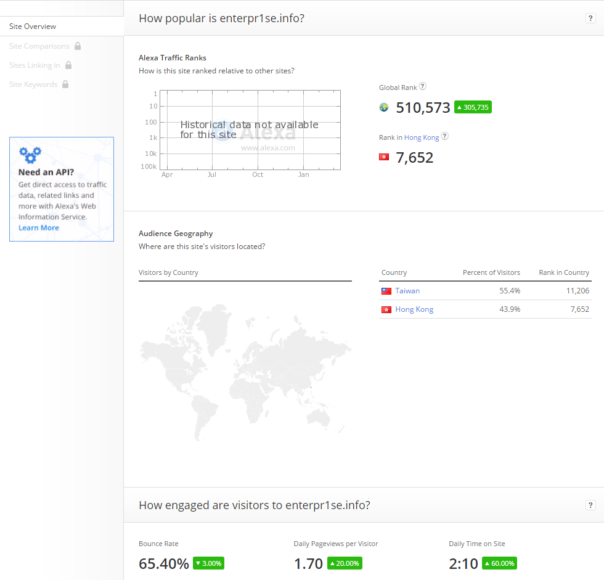This screenshot has width=604, height=580.
Task: Click Hong Kong flag icon in country table
Action: point(386,310)
